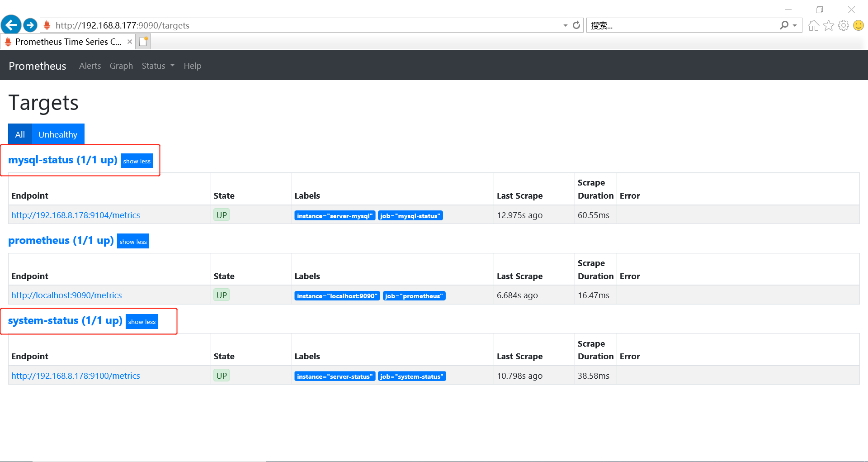This screenshot has height=462, width=868.
Task: Open the search provider dropdown arrow
Action: 795,25
